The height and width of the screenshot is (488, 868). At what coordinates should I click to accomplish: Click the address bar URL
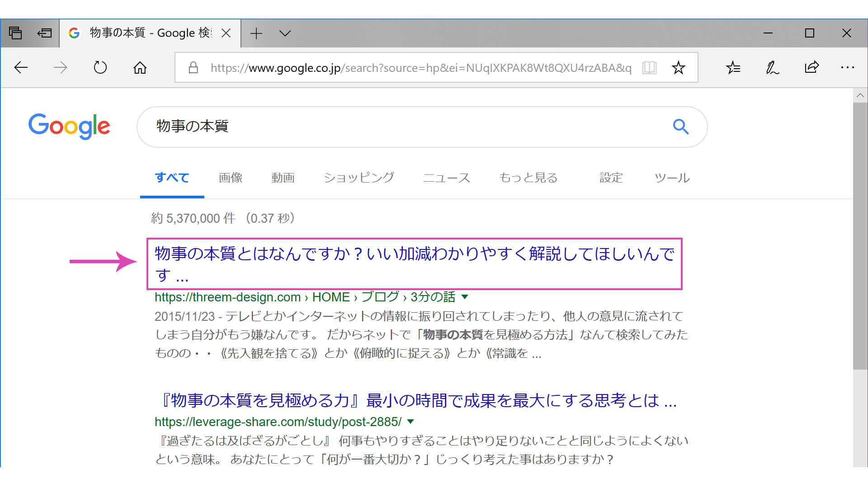click(x=421, y=68)
